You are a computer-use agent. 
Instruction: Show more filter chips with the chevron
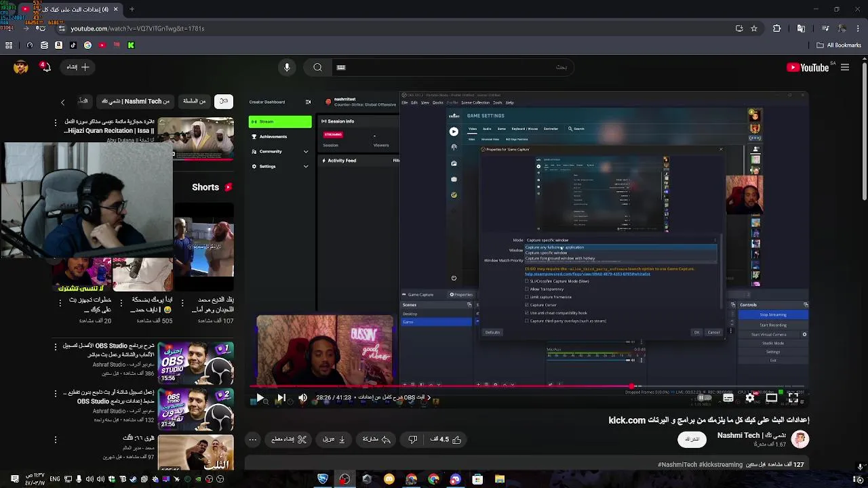click(x=62, y=102)
